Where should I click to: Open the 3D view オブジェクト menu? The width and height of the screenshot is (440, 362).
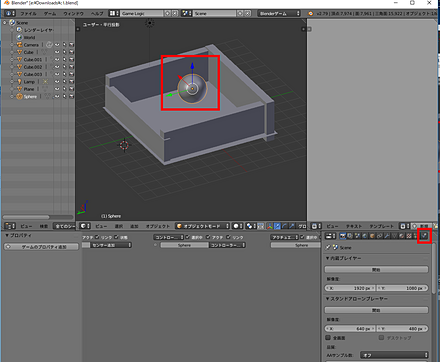158,226
